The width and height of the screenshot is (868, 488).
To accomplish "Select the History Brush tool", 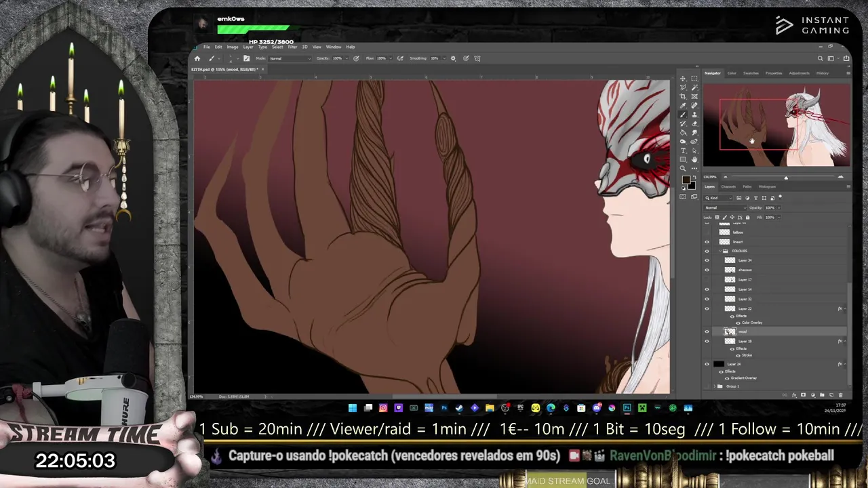I will 683,123.
